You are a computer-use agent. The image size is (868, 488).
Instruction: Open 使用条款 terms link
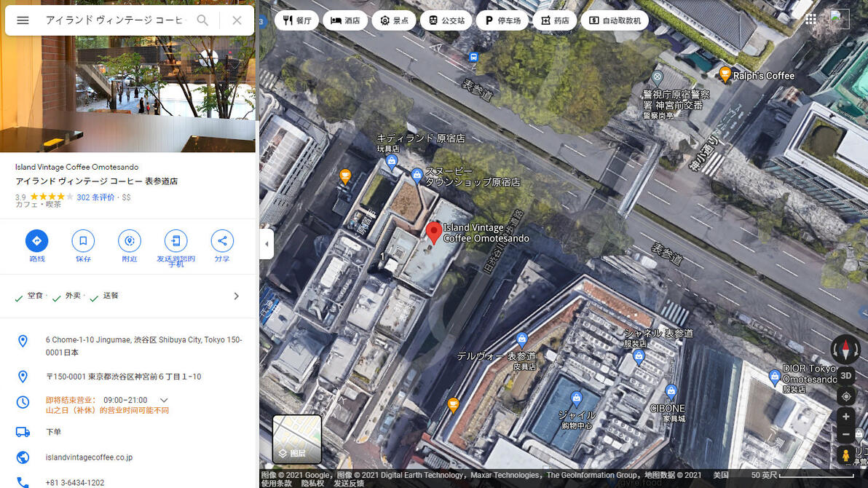276,484
